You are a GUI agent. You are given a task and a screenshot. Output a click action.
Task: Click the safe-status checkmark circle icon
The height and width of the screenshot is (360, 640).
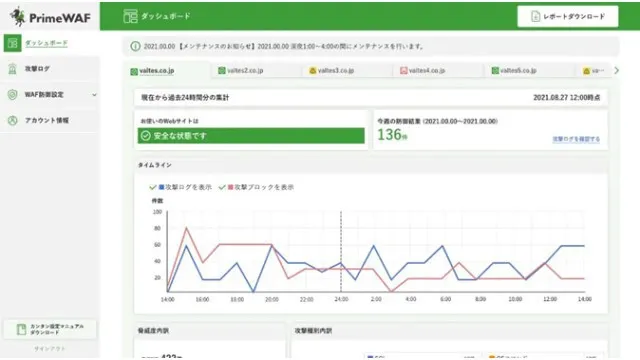coord(145,136)
